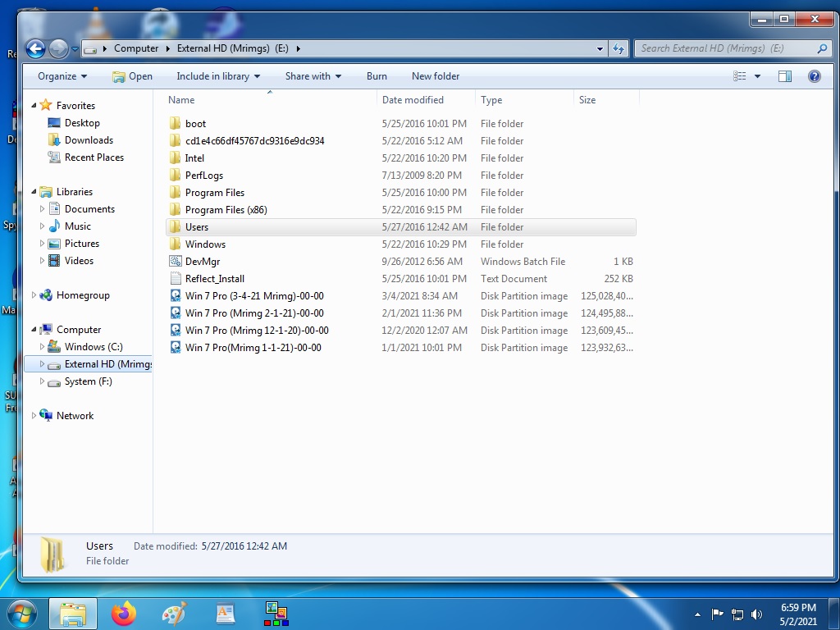840x630 pixels.
Task: Select the PerfLogs folder icon
Action: [175, 176]
